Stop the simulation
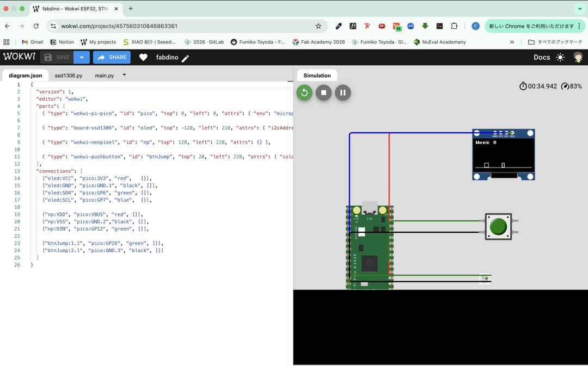 click(x=323, y=92)
